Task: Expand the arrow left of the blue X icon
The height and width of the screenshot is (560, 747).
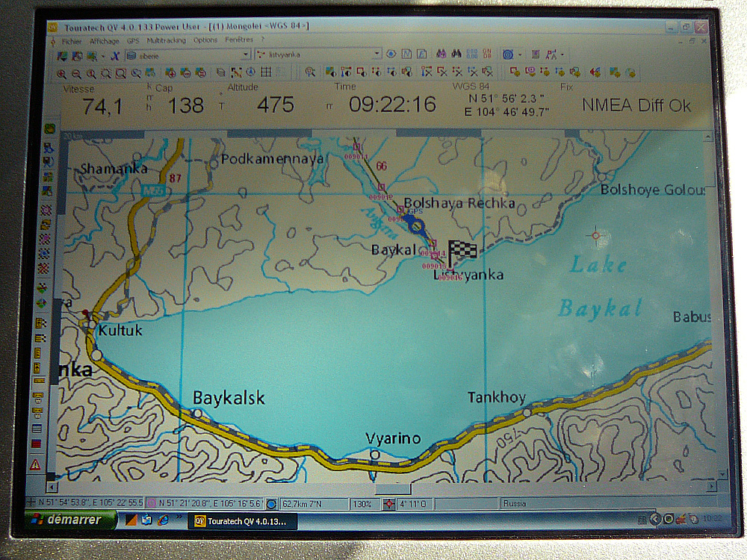Action: [103, 57]
